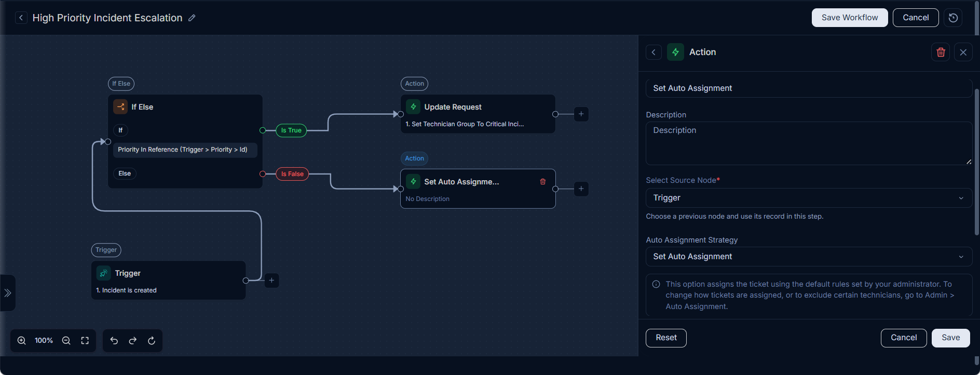The image size is (980, 375).
Task: Open the Auto Assignment Strategy dropdown
Action: pos(809,257)
